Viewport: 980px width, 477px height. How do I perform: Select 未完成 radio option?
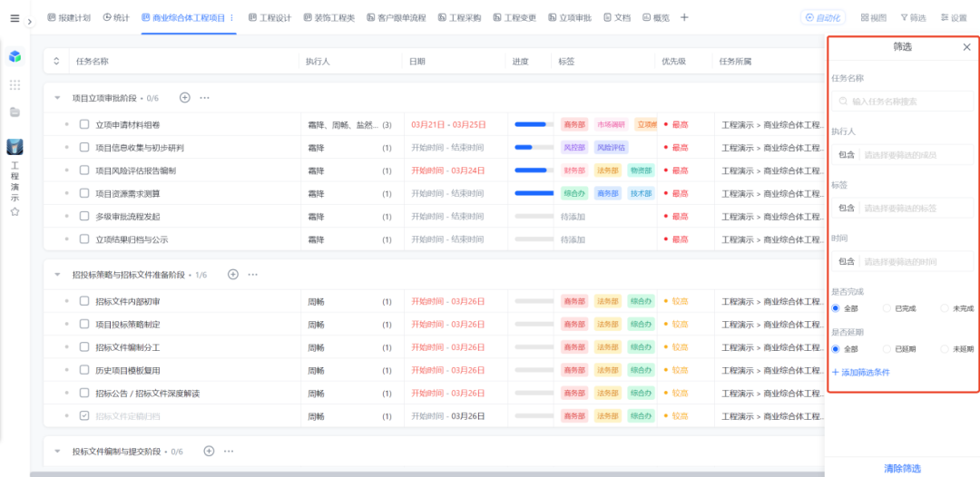tap(945, 308)
